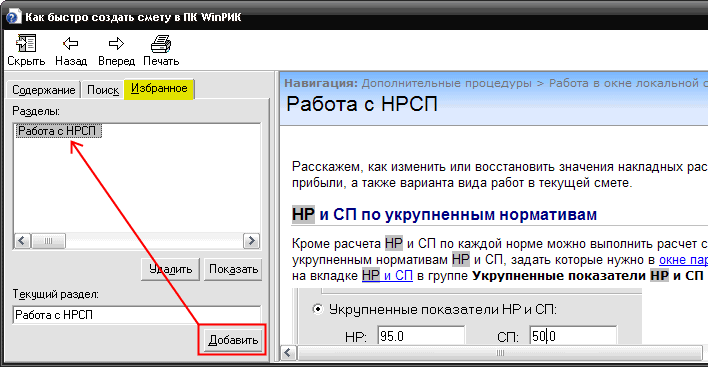
Task: Click the content pane's left scroll arrow
Action: point(289,353)
